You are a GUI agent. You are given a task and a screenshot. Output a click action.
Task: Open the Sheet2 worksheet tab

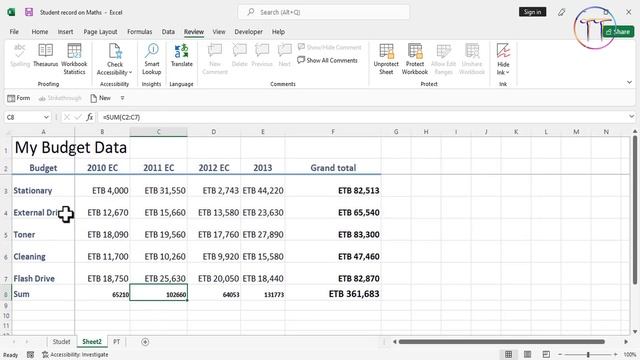tap(92, 342)
